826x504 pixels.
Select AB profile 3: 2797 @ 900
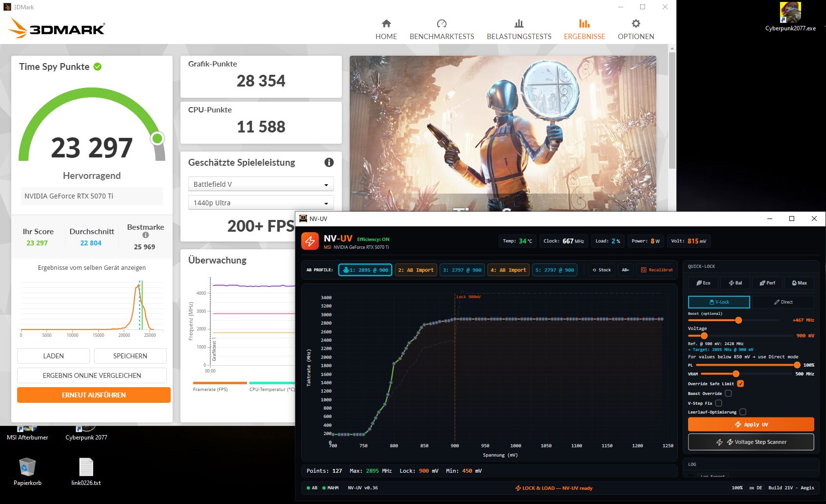(x=462, y=270)
